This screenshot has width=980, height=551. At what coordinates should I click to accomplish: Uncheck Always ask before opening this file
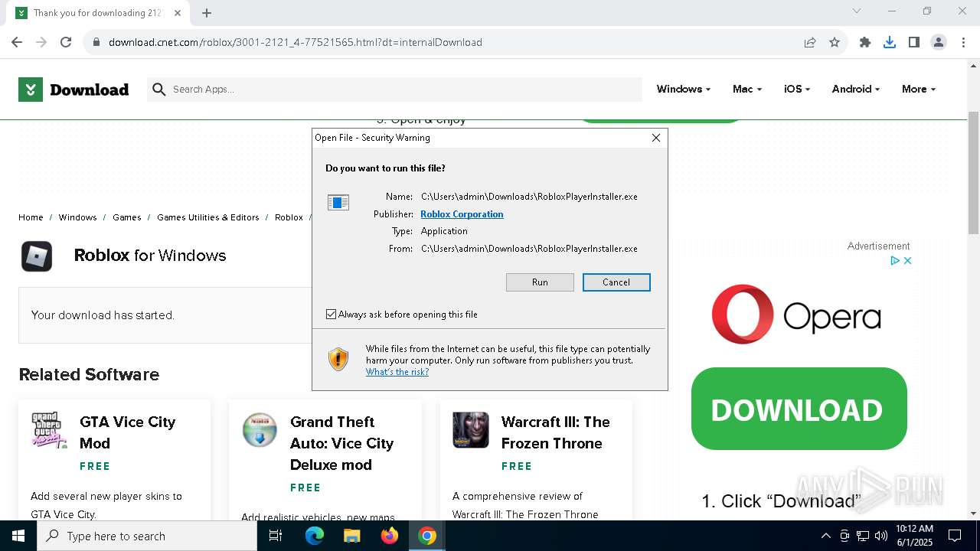pos(332,315)
